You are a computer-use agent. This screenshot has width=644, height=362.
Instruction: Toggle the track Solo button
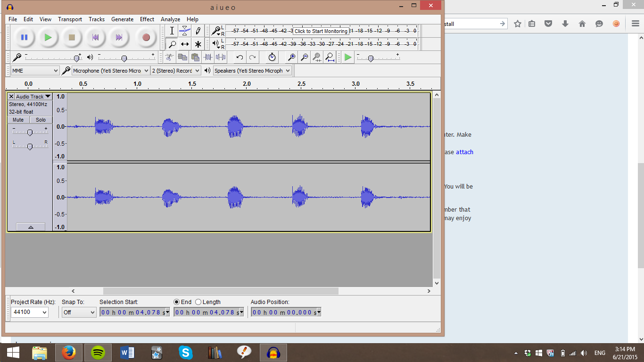[41, 120]
